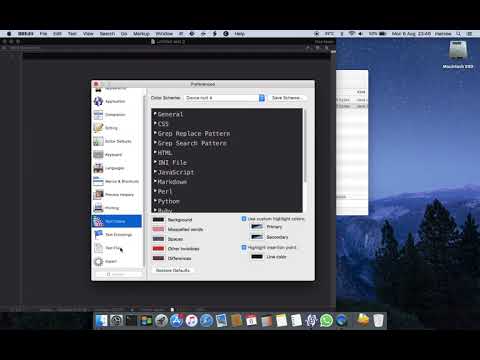Open the File menu
Image resolution: width=480 pixels, height=360 pixels.
tap(43, 34)
